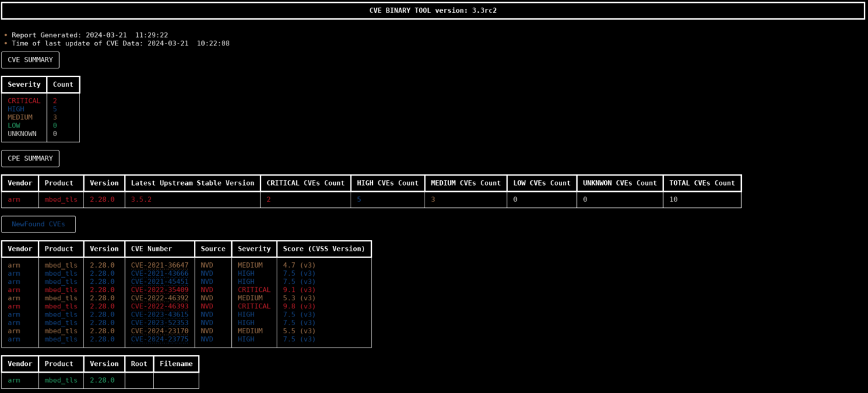The height and width of the screenshot is (393, 868).
Task: Click the CVE SUMMARY button
Action: [30, 60]
